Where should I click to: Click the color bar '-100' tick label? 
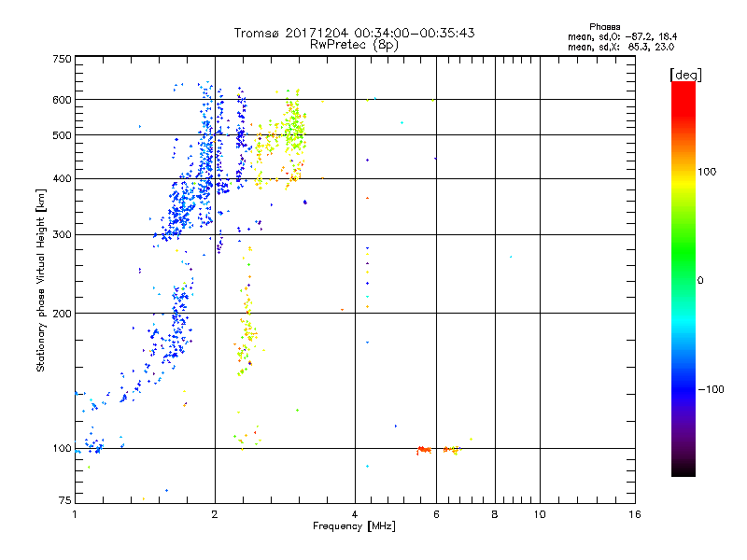(711, 389)
